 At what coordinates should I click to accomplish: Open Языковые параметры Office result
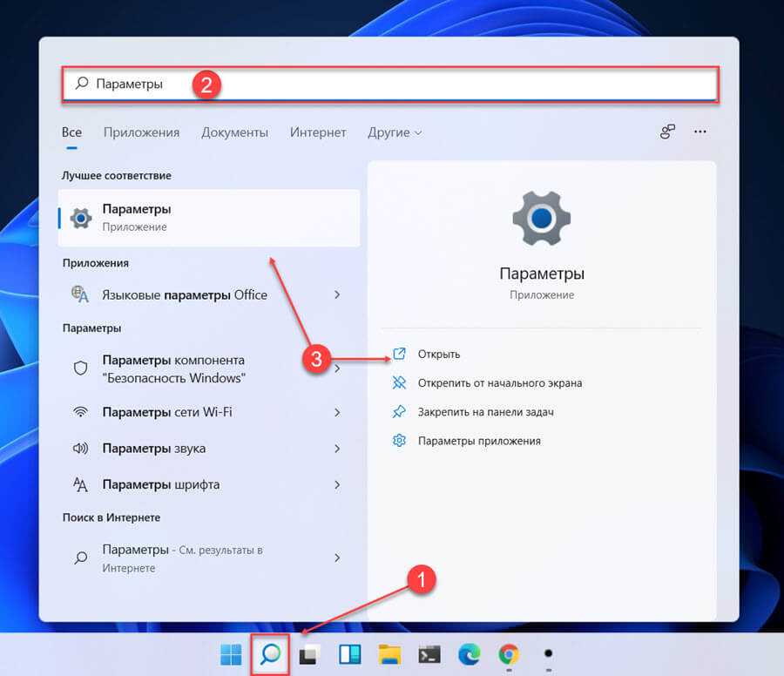coord(209,295)
